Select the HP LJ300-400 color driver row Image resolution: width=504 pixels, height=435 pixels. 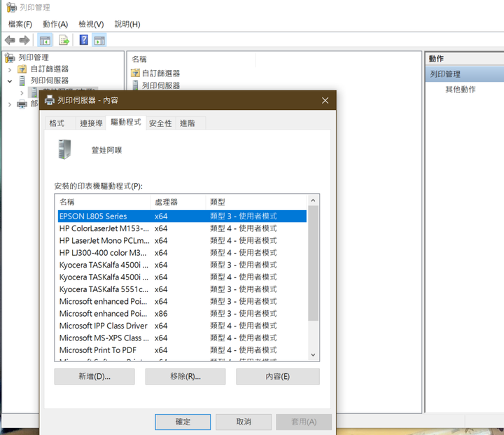[x=182, y=253]
